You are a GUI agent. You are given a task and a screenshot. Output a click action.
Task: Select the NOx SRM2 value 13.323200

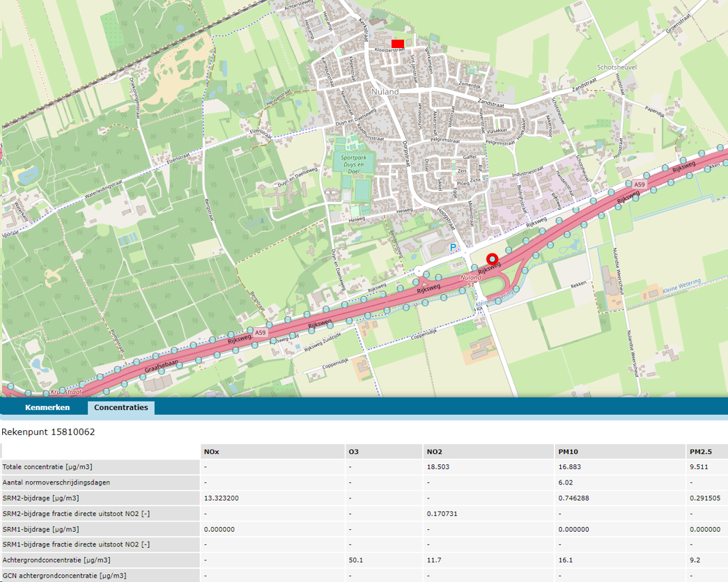click(x=222, y=498)
